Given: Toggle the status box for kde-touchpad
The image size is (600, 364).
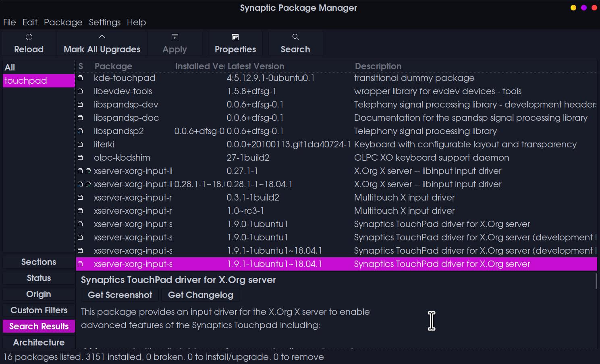Looking at the screenshot, I should [x=80, y=78].
